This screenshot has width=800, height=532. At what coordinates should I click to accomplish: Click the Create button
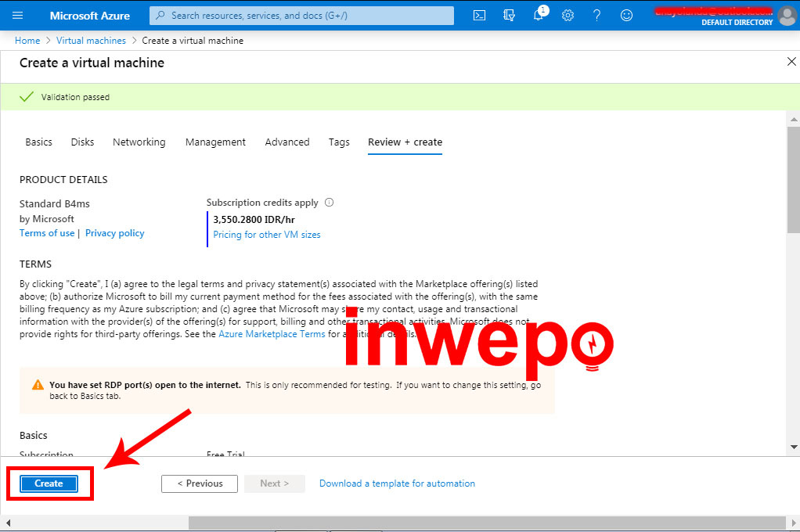[49, 483]
